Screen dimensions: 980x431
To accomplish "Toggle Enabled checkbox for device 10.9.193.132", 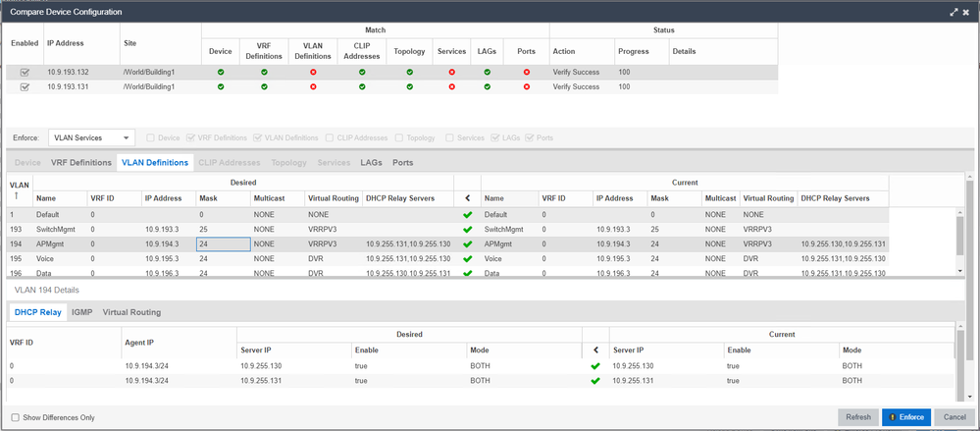I will click(x=25, y=72).
